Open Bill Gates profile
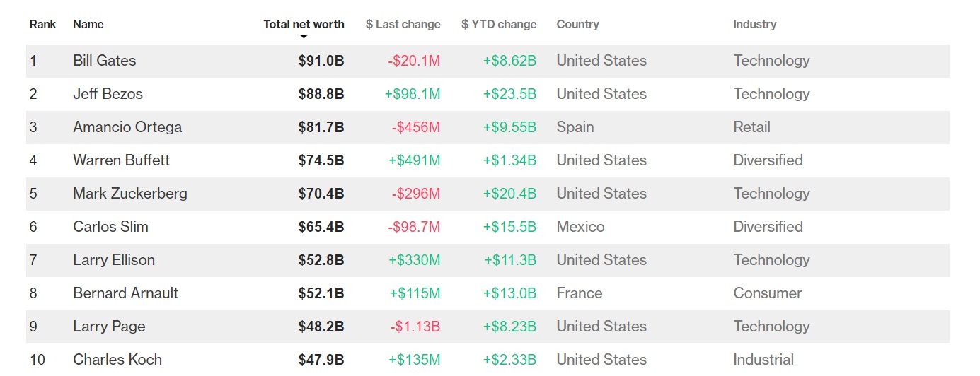Image resolution: width=980 pixels, height=376 pixels. pos(105,61)
